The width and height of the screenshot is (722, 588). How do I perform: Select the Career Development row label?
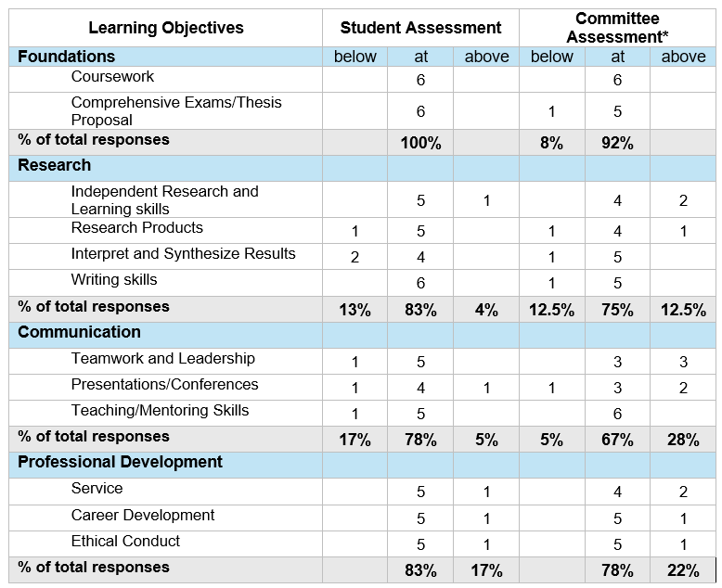point(143,515)
